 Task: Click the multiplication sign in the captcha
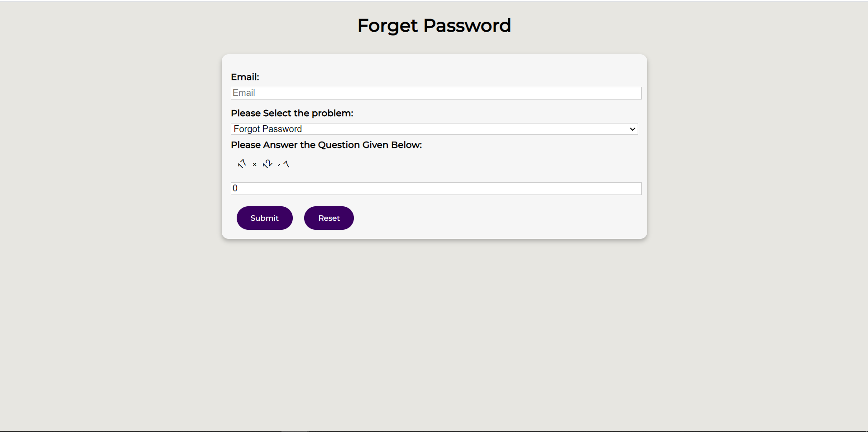coord(254,164)
